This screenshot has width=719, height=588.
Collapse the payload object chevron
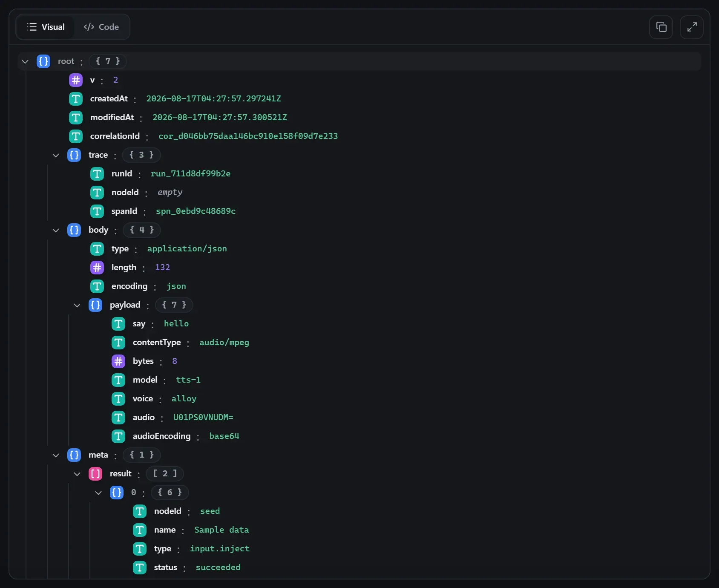(x=77, y=305)
